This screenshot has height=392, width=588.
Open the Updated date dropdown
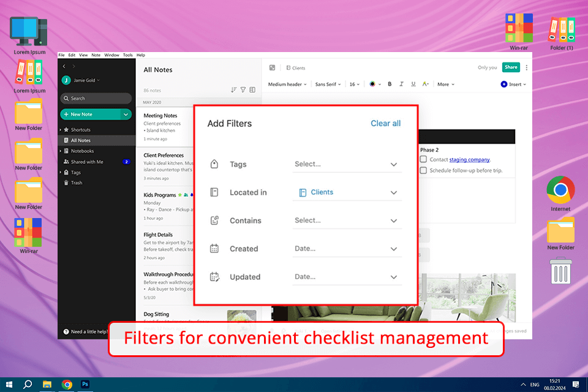(x=347, y=277)
